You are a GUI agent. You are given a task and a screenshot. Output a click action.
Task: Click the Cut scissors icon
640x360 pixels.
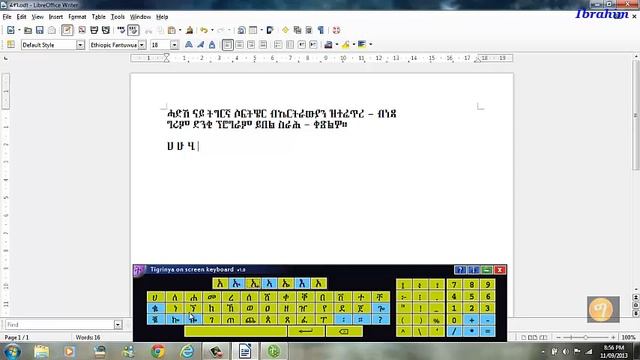click(149, 31)
